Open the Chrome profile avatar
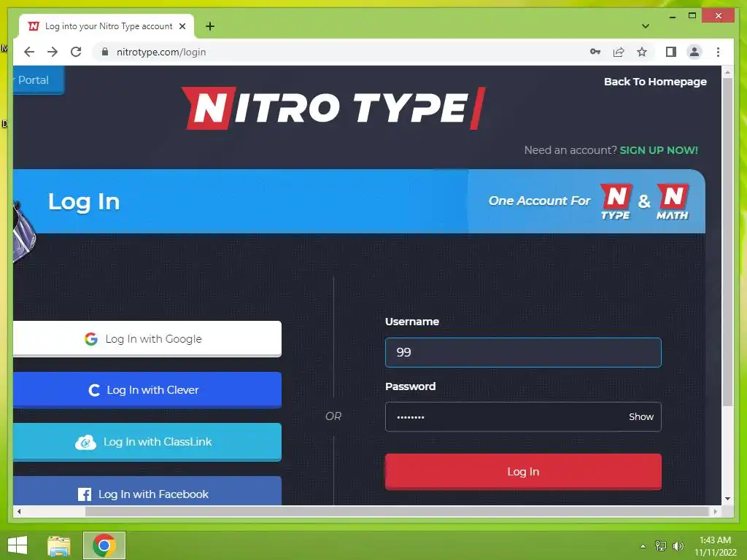747x560 pixels. [x=694, y=52]
